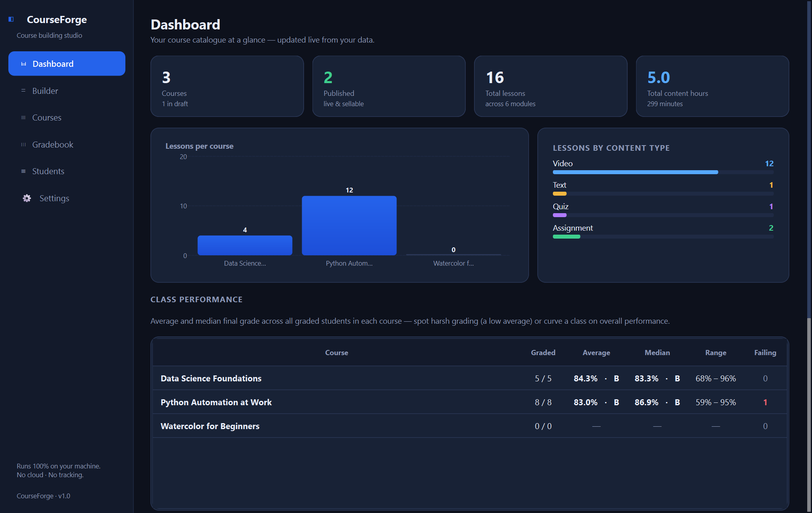Viewport: 812px width, 513px height.
Task: Open the Python Automation at Work row
Action: (x=470, y=402)
